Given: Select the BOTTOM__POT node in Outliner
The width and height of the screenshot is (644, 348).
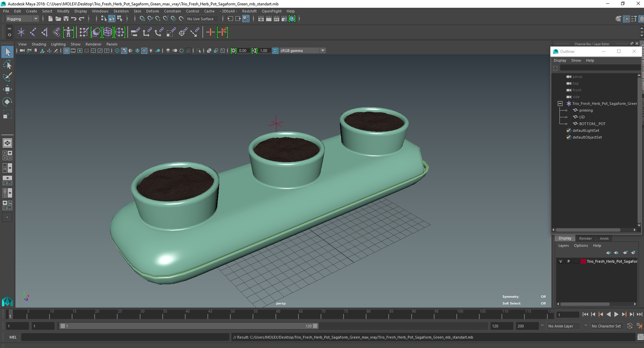Looking at the screenshot, I should coord(592,124).
